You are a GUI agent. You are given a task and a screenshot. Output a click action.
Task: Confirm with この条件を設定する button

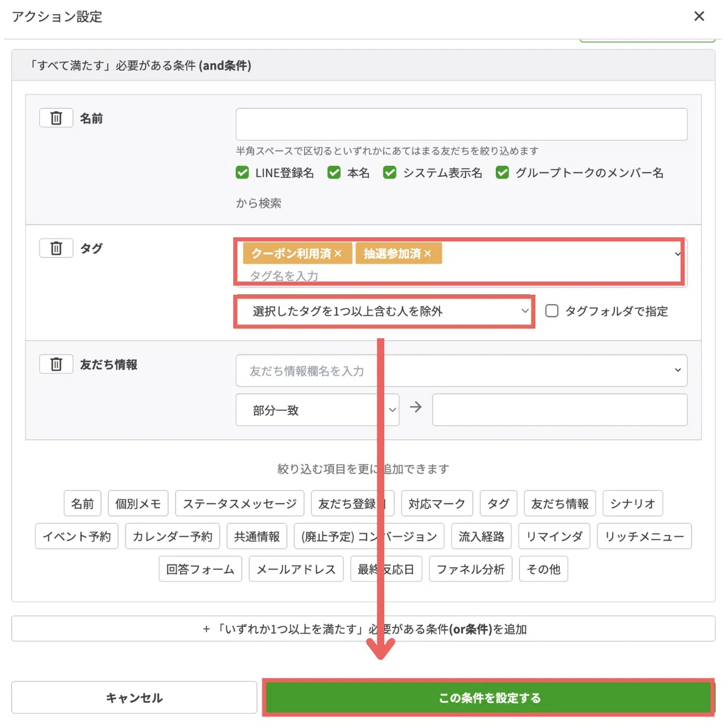click(x=489, y=698)
